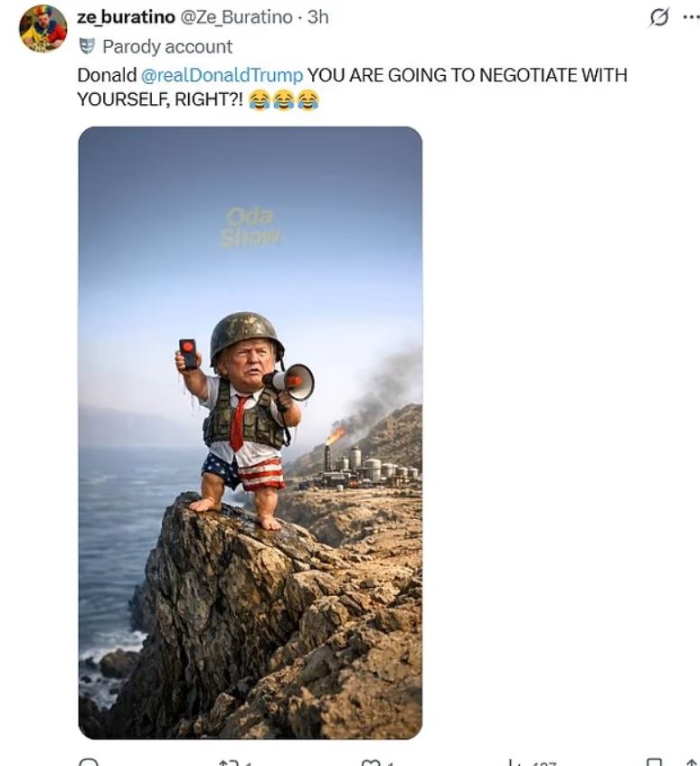700x766 pixels.
Task: Open the view-count analytics icon
Action: 513,763
